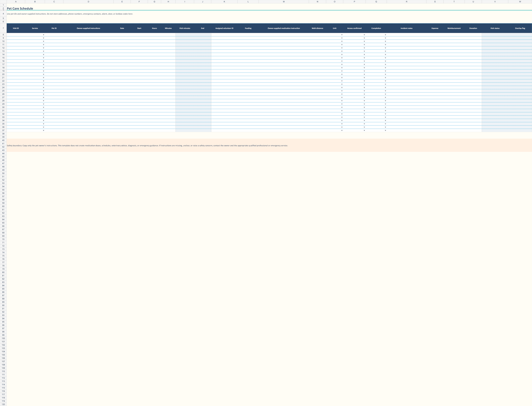This screenshot has height=406, width=532.
Task: Click the Reimbursement header cell
Action: click(454, 28)
